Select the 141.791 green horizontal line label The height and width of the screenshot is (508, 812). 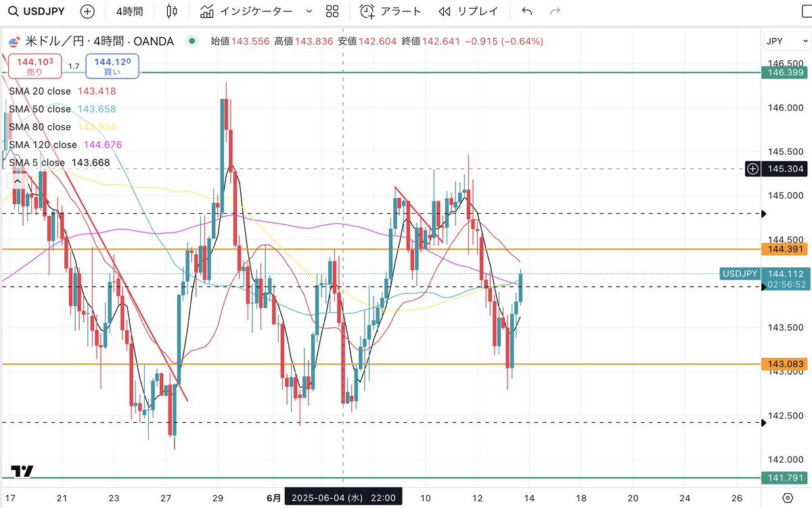(x=784, y=478)
